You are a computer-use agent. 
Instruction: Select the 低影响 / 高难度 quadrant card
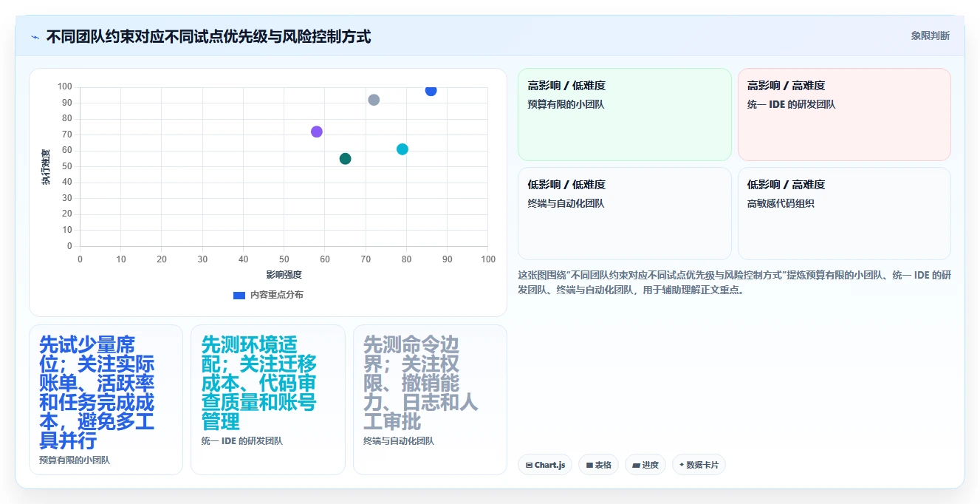tap(844, 214)
